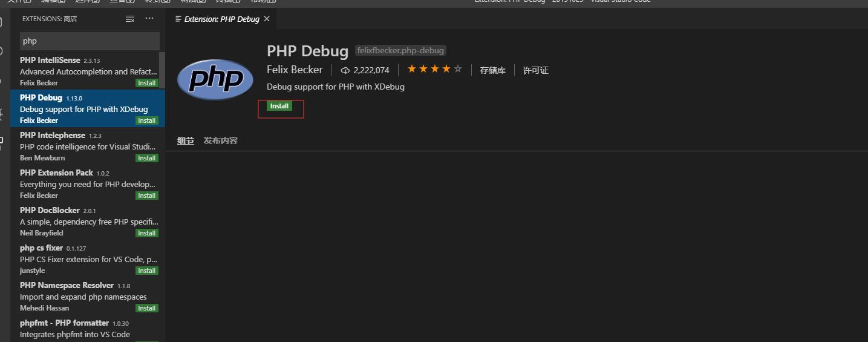
Task: Click the felixfbecker.php-debug identifier badge
Action: (x=400, y=51)
